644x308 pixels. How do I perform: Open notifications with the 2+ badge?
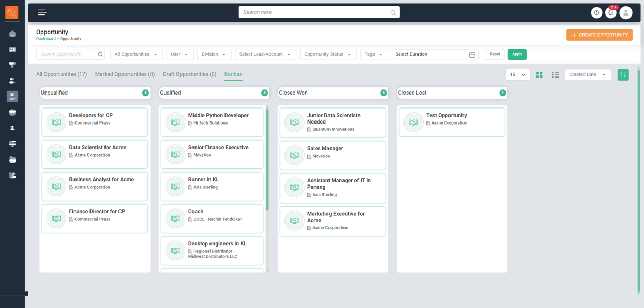(x=611, y=13)
